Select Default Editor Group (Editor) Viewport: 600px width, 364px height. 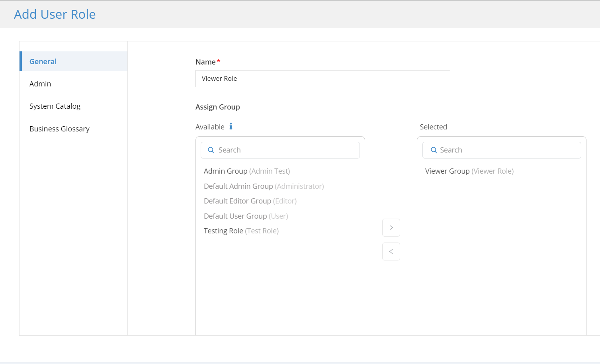pyautogui.click(x=250, y=201)
